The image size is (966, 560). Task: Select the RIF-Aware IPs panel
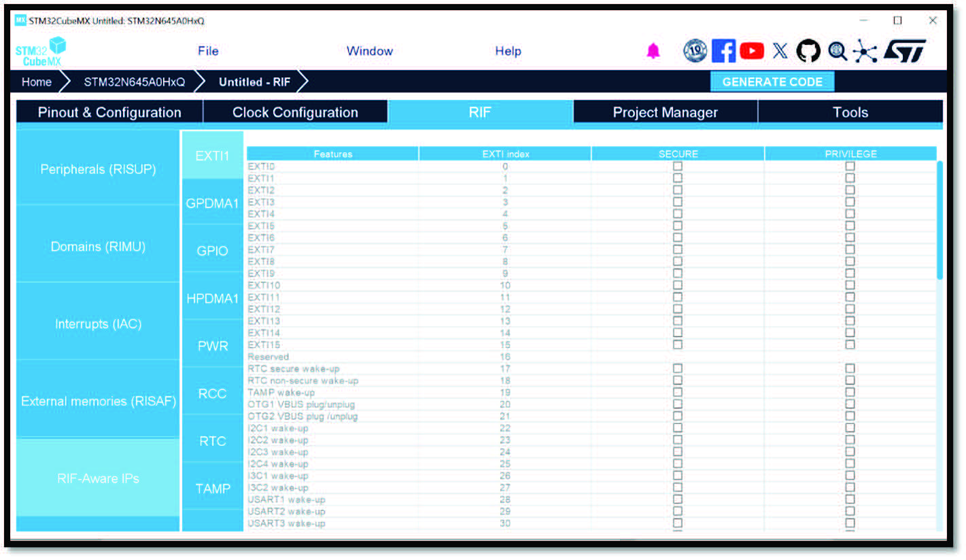pos(98,478)
